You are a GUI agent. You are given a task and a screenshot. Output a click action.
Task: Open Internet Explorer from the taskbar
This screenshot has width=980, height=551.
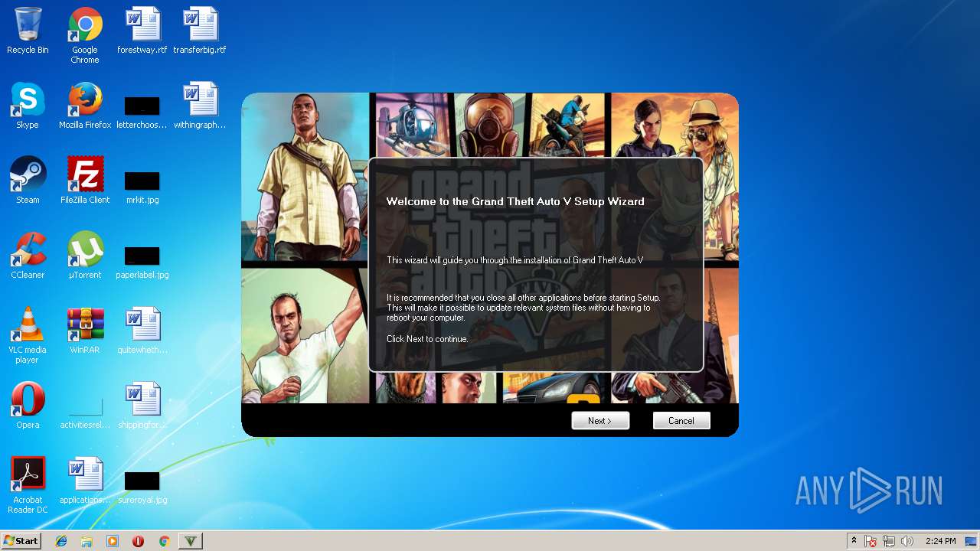tap(61, 541)
